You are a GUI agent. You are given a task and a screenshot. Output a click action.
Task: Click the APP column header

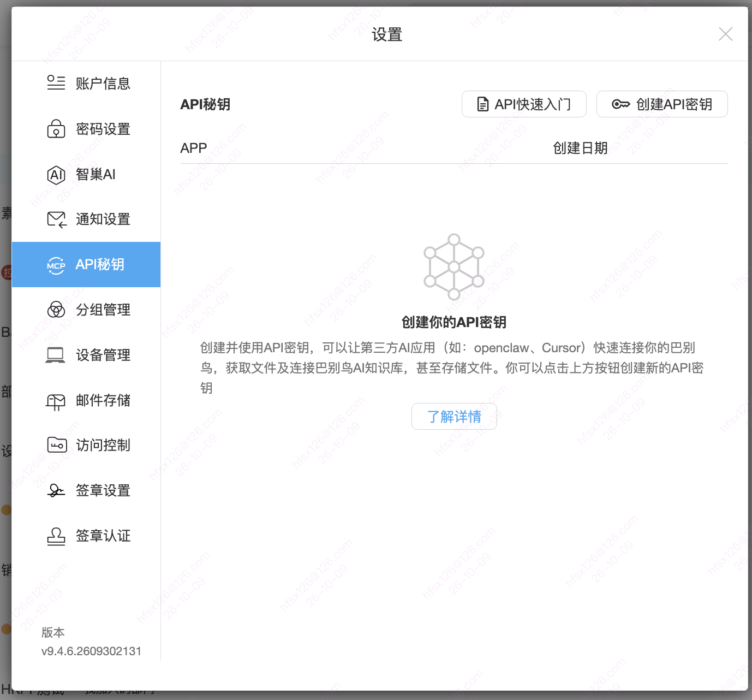[194, 148]
